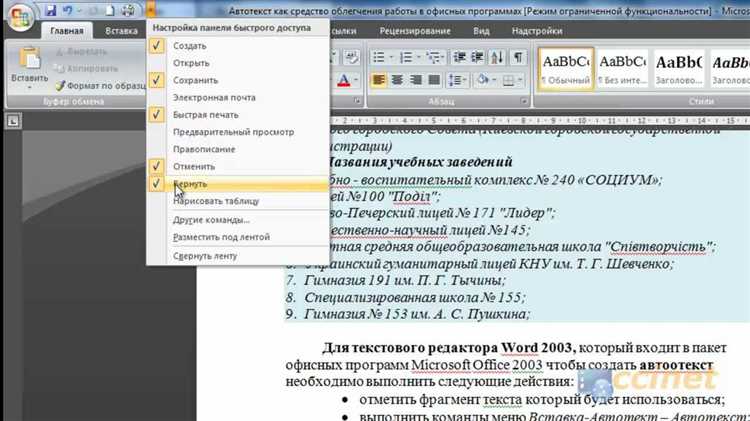Viewport: 750px width, 421px height.
Task: Click the list line Специализированная школа № 155
Action: pyautogui.click(x=414, y=297)
